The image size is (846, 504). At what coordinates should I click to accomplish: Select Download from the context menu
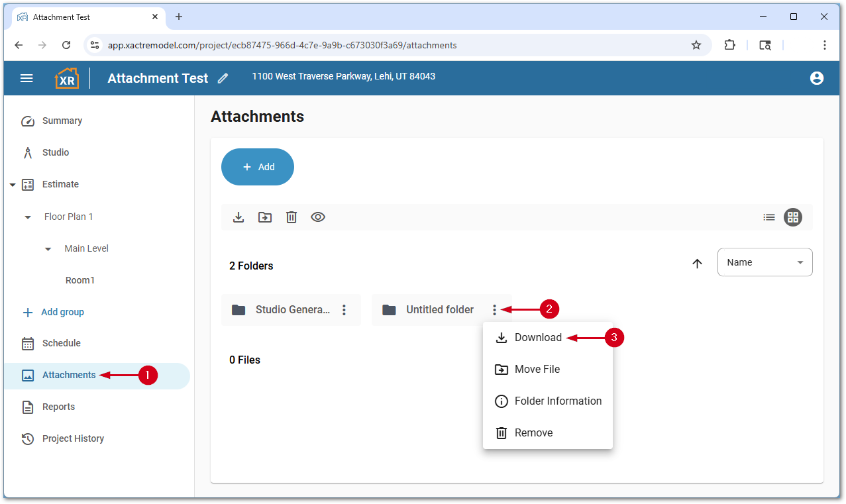tap(537, 338)
